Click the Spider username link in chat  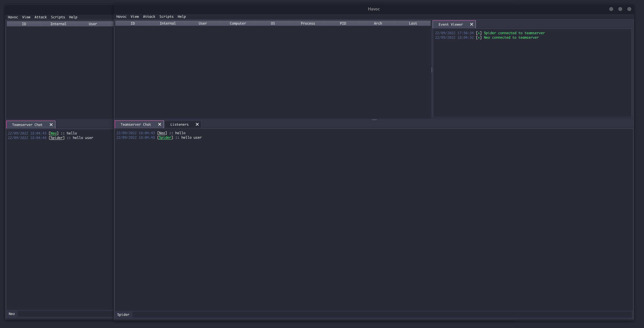(165, 138)
